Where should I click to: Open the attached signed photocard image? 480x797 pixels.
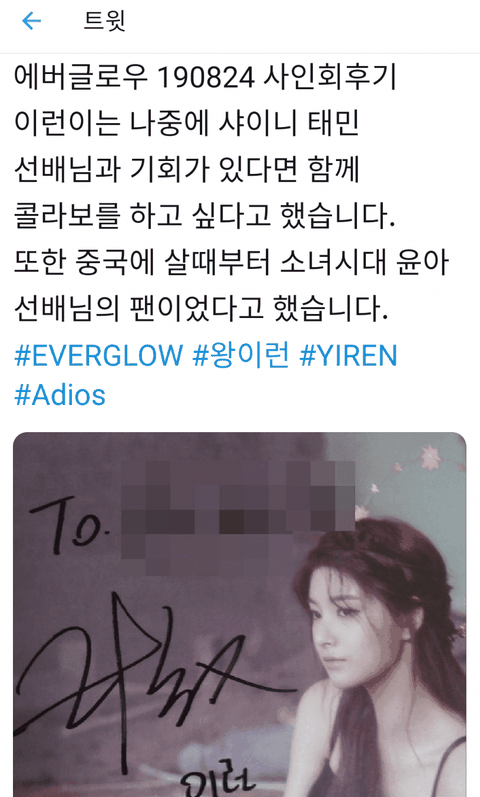[x=239, y=615]
